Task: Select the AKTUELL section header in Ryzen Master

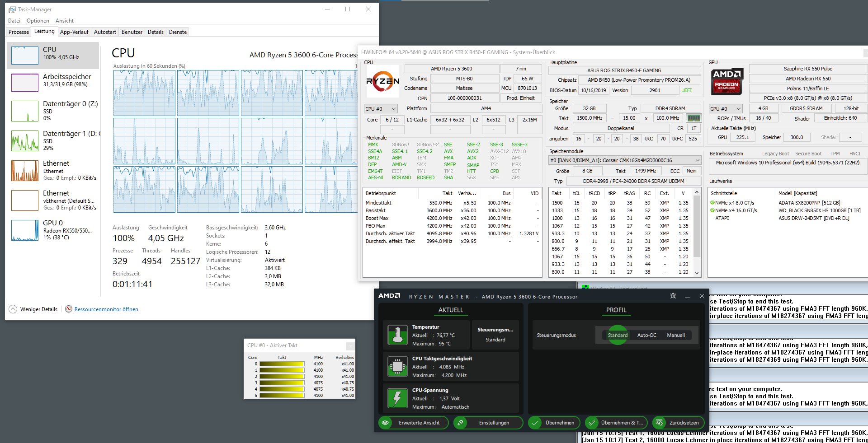Action: click(x=451, y=310)
